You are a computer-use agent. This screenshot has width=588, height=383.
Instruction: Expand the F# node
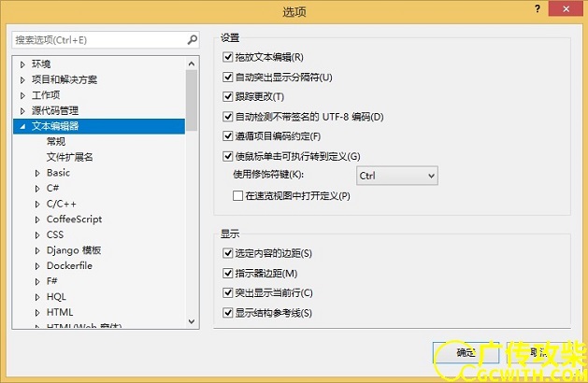tap(37, 281)
